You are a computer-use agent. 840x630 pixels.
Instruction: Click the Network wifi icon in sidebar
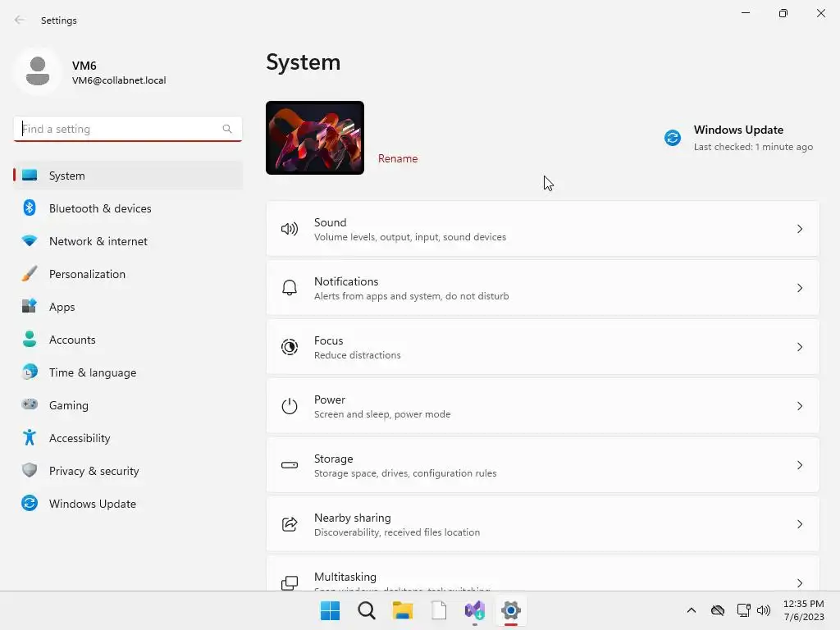click(x=30, y=240)
